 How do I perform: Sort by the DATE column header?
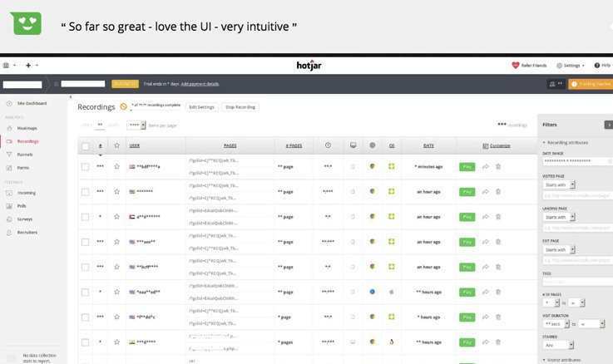(x=428, y=145)
